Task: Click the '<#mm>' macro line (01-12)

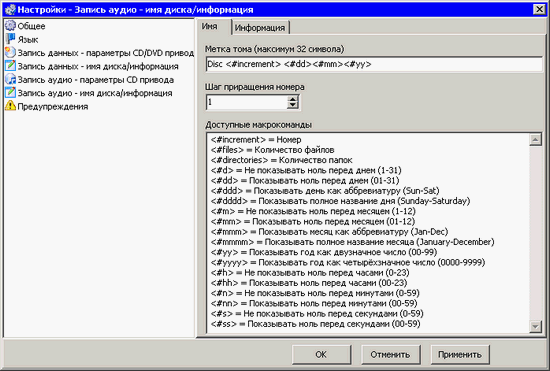Action: pyautogui.click(x=313, y=222)
